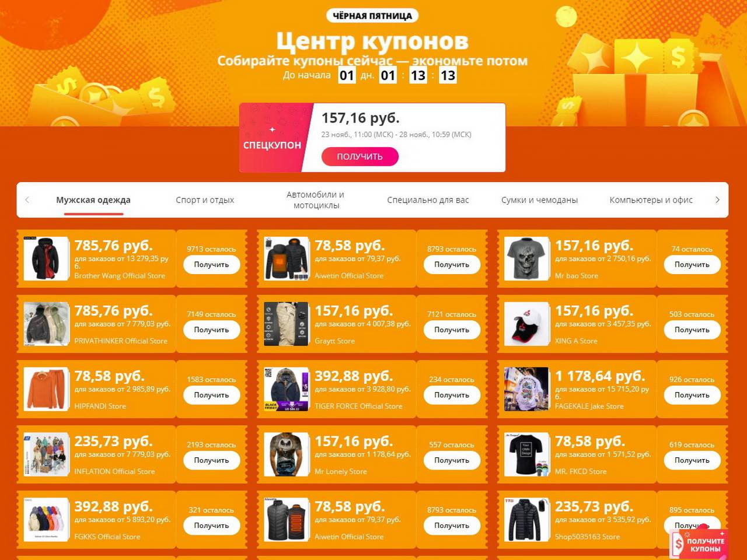Screen dimensions: 747x560
Task: Open the 'Специально для вас' tab
Action: click(428, 199)
